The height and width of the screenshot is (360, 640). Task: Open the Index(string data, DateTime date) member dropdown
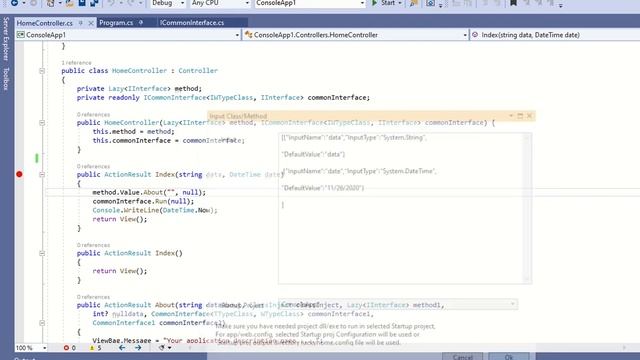555,35
